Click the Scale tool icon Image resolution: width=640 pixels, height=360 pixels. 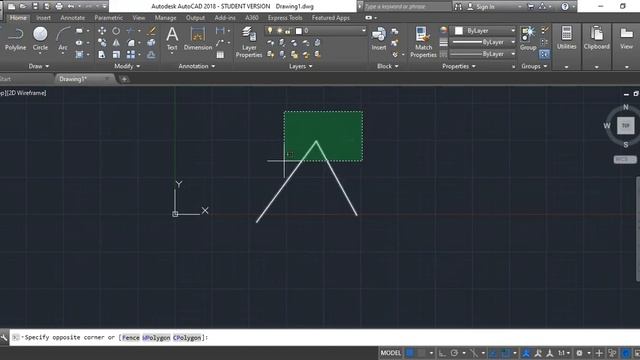pos(116,54)
